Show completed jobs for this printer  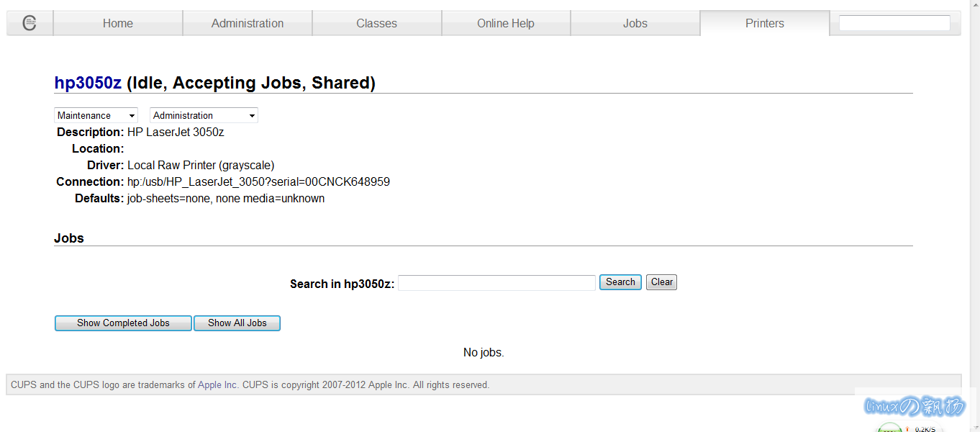(x=123, y=323)
